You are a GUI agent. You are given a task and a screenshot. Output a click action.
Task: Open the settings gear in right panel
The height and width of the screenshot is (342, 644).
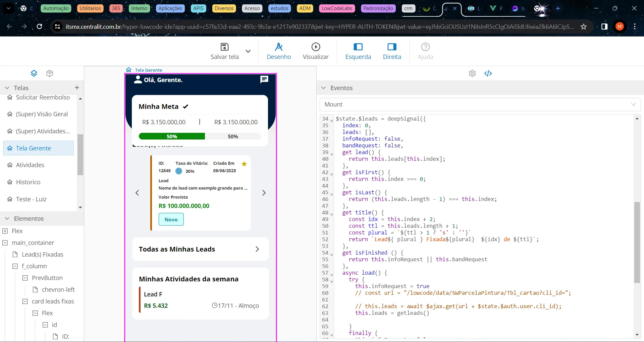tap(472, 73)
